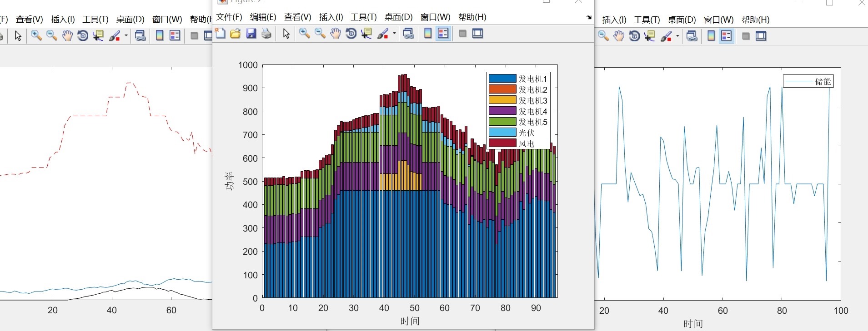
Task: Click the yellow 发电机3 legend color swatch
Action: [x=502, y=100]
